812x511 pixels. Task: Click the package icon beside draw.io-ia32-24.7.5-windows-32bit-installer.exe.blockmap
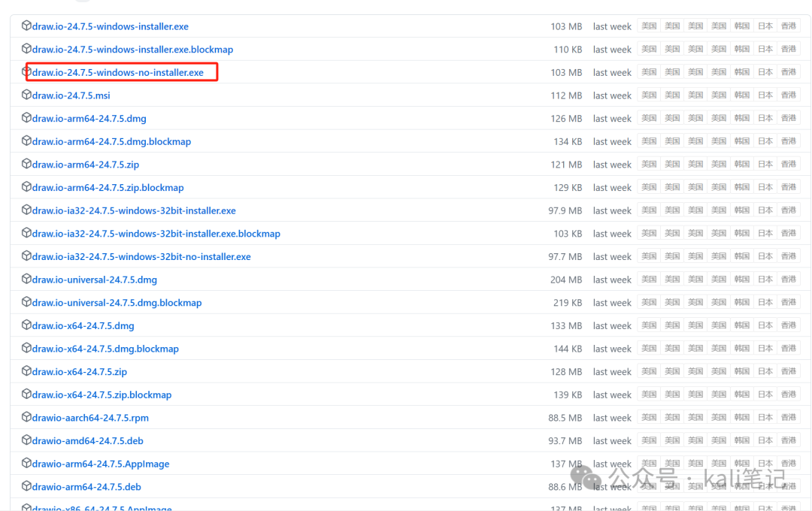pyautogui.click(x=26, y=233)
